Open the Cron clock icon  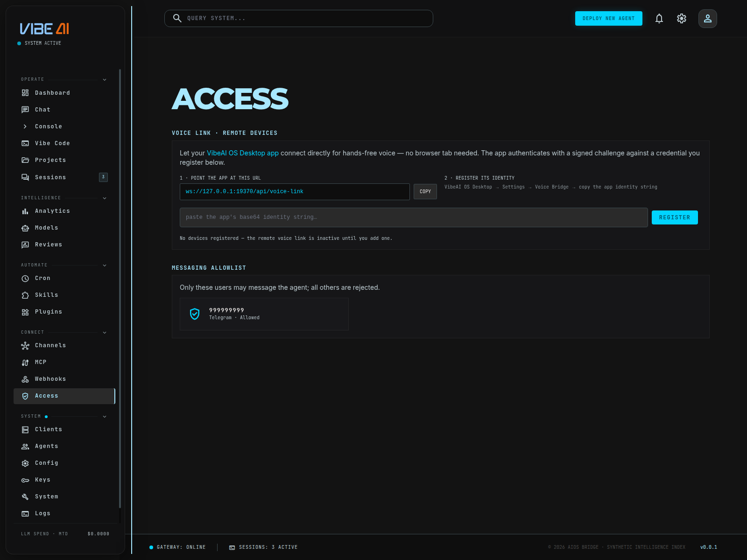coord(25,278)
